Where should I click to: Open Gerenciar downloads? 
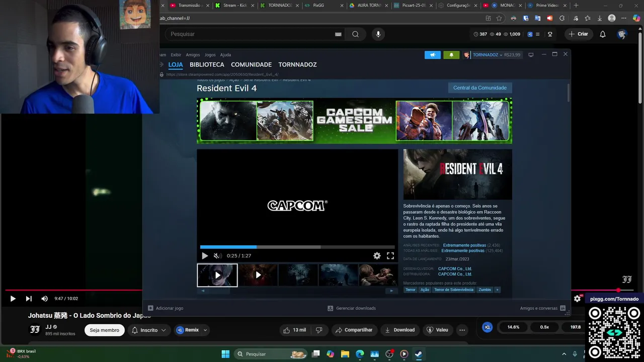click(x=352, y=308)
